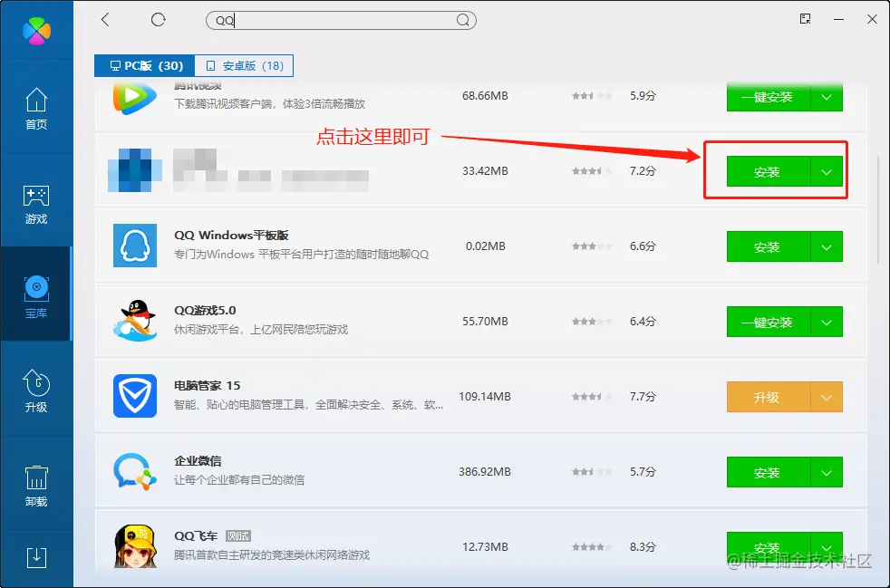The height and width of the screenshot is (588, 890).
Task: Click the 7.7分 rating of 电脑管家
Action: coord(643,396)
